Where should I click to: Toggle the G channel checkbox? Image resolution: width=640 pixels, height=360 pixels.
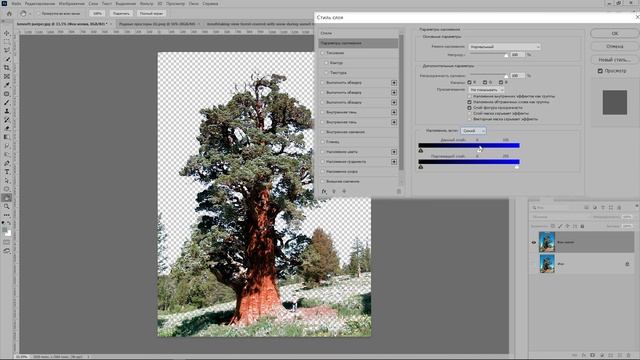(x=485, y=82)
